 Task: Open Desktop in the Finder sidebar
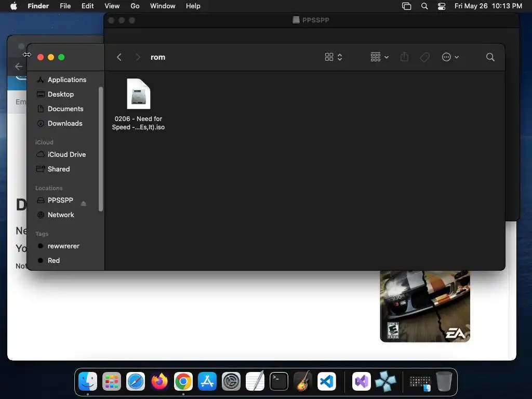pos(60,95)
